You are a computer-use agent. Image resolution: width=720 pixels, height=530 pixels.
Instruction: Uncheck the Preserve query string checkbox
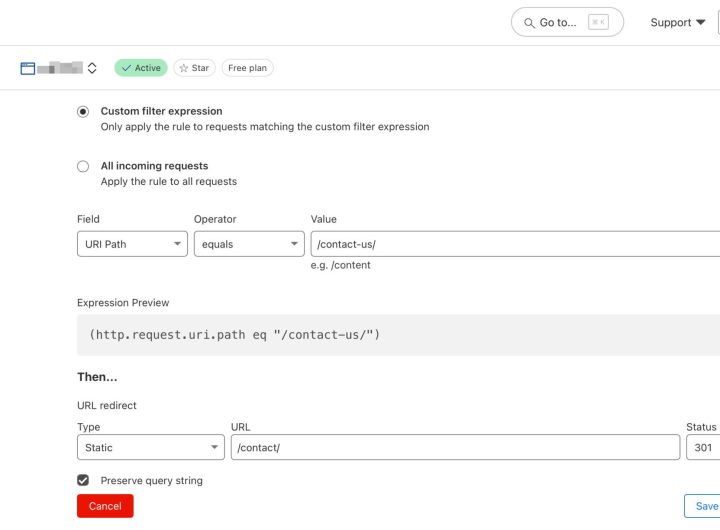pyautogui.click(x=83, y=480)
